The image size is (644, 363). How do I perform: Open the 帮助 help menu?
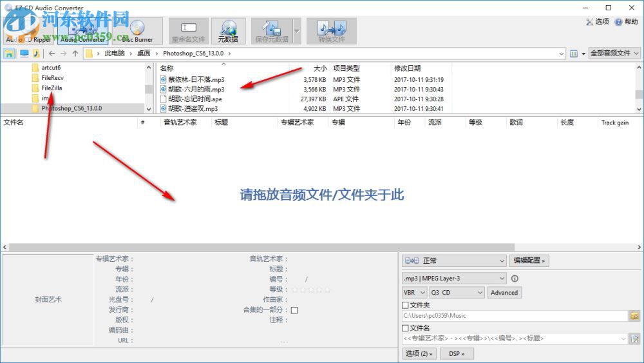pos(627,21)
